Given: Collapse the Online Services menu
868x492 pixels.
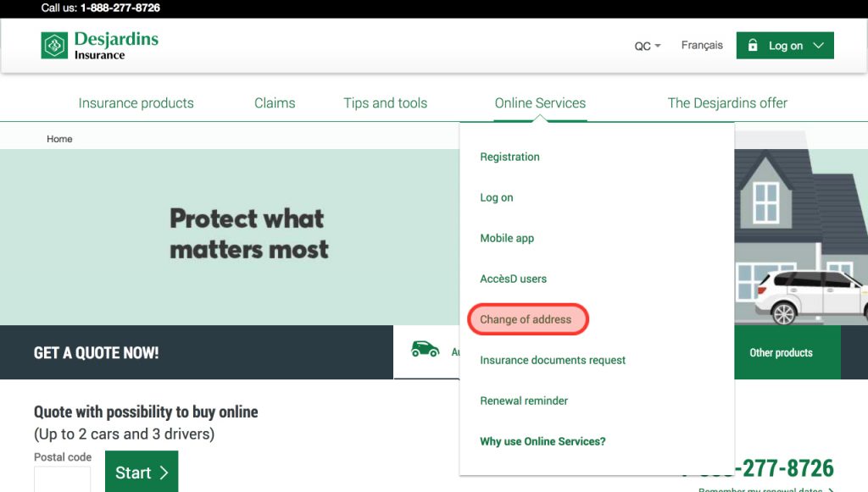Looking at the screenshot, I should [540, 102].
